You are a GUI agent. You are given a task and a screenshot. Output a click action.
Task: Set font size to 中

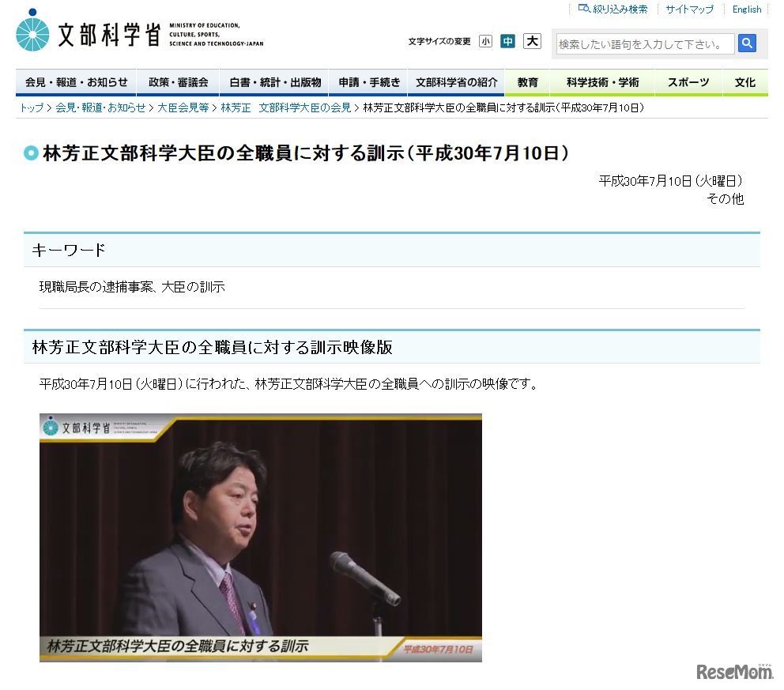point(507,41)
